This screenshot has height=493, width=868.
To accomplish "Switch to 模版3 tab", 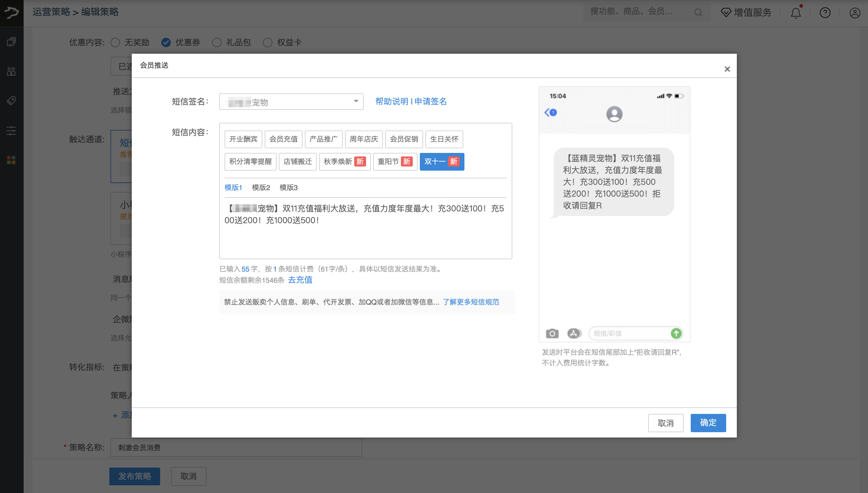I will [288, 187].
